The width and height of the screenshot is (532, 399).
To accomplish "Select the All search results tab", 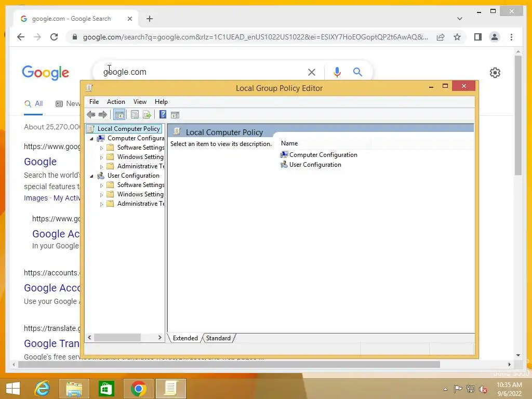I will click(34, 104).
